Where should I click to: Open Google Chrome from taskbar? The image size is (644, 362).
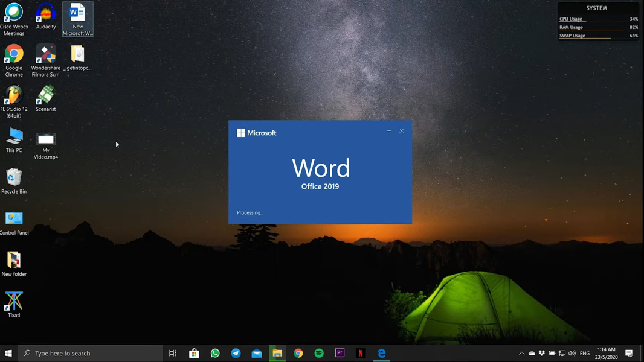tap(298, 353)
